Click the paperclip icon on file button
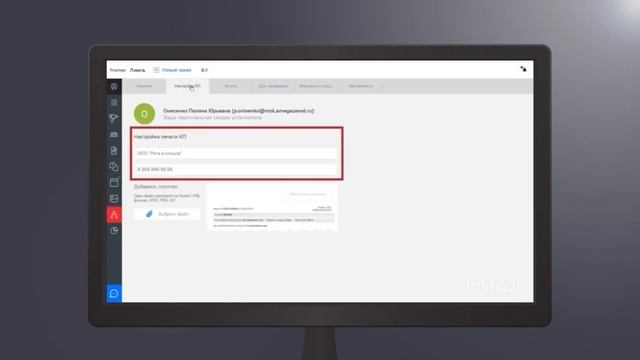This screenshot has height=360, width=640. pyautogui.click(x=149, y=214)
